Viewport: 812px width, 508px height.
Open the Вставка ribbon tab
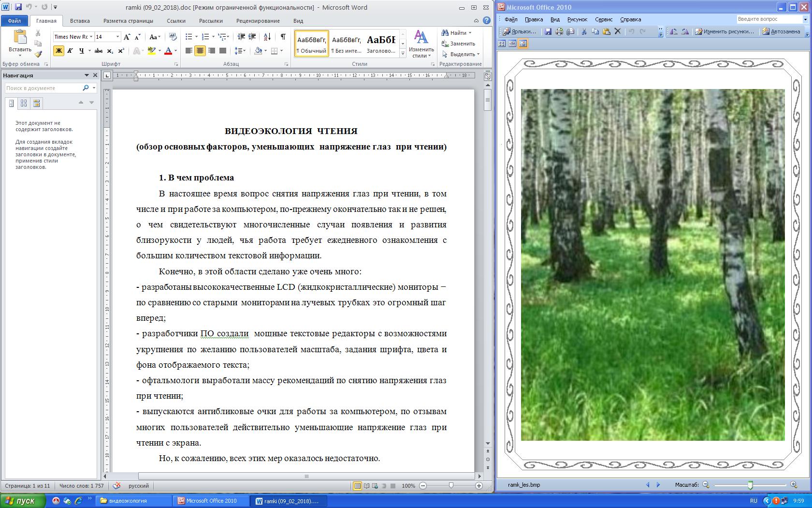[80, 21]
